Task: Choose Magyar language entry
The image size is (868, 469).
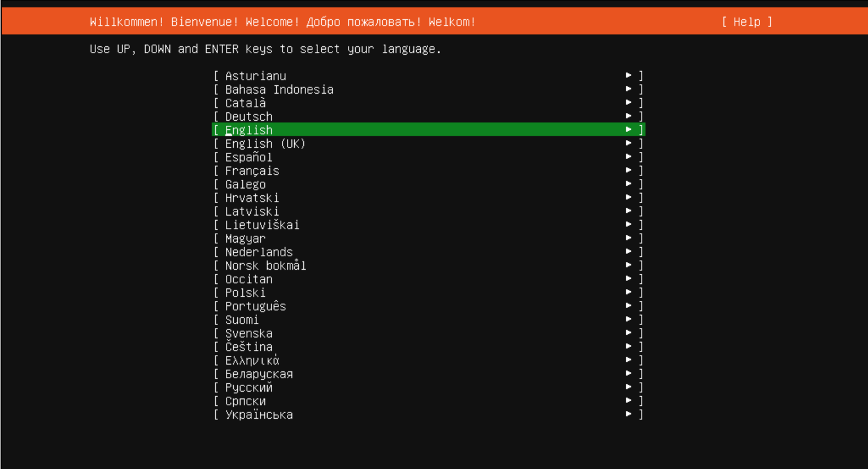Action: pyautogui.click(x=245, y=239)
